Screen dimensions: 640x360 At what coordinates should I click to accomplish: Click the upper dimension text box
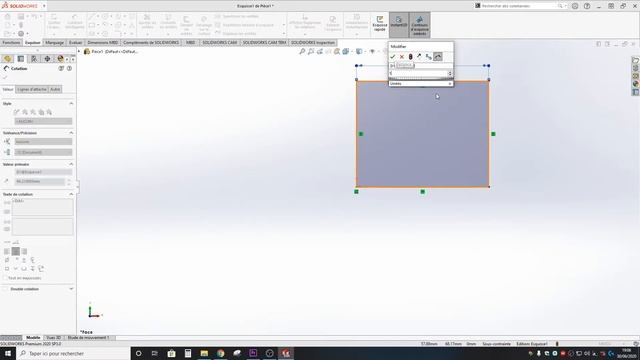(x=42, y=207)
